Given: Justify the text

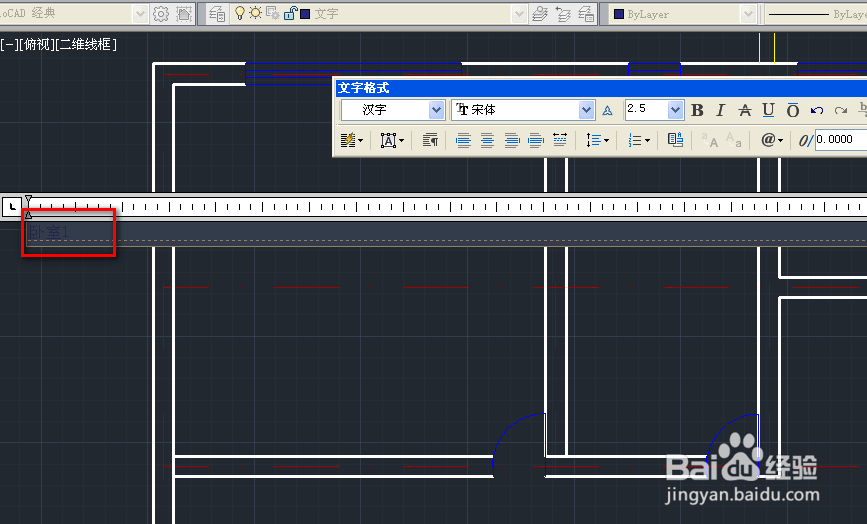Looking at the screenshot, I should tap(536, 140).
